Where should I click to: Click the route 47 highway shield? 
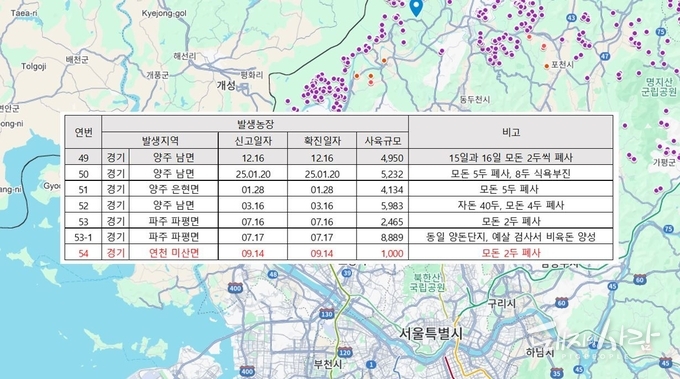pyautogui.click(x=605, y=56)
